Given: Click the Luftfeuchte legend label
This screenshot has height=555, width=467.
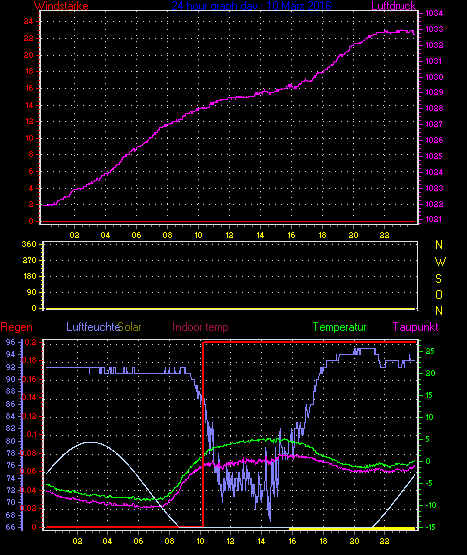Looking at the screenshot, I should click(92, 327).
